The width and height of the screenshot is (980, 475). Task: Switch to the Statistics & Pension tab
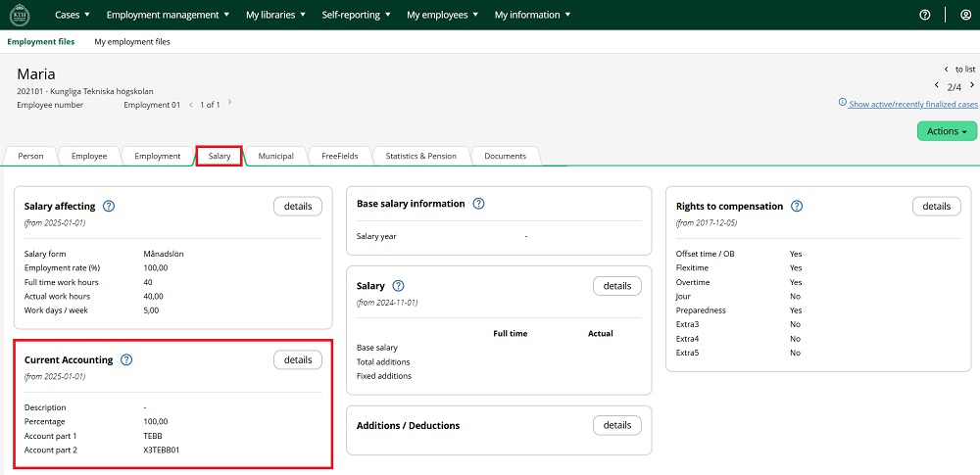420,156
